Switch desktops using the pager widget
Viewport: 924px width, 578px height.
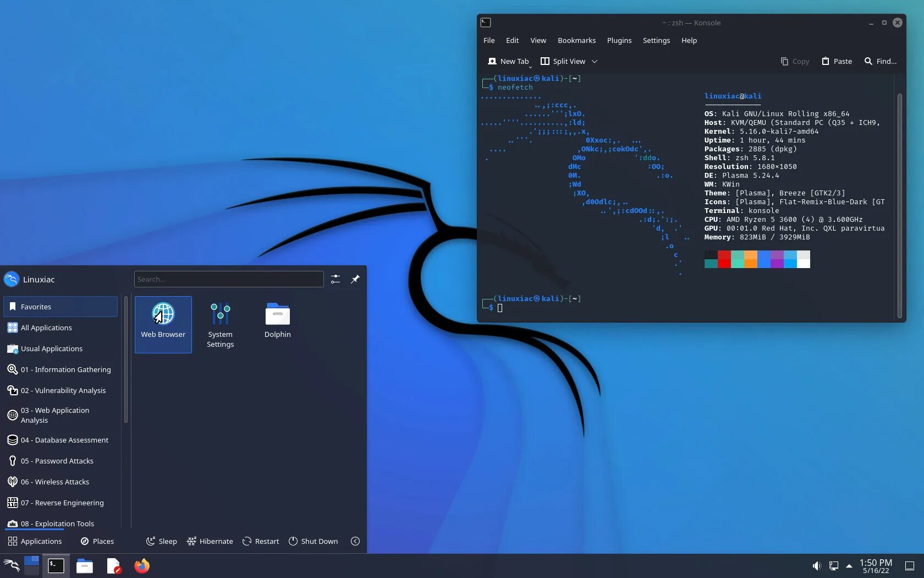coord(31,565)
